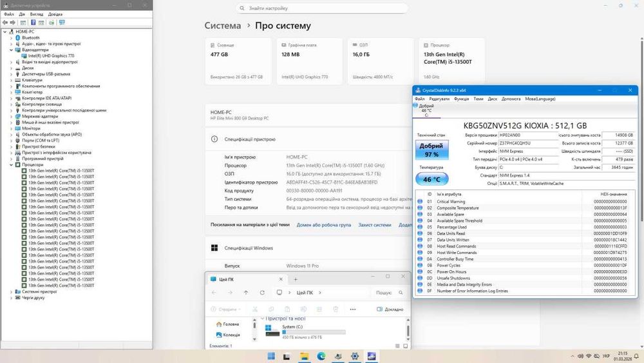Click the CrystalDiskInfo icon on the taskbar
The image size is (644, 363).
pyautogui.click(x=372, y=356)
